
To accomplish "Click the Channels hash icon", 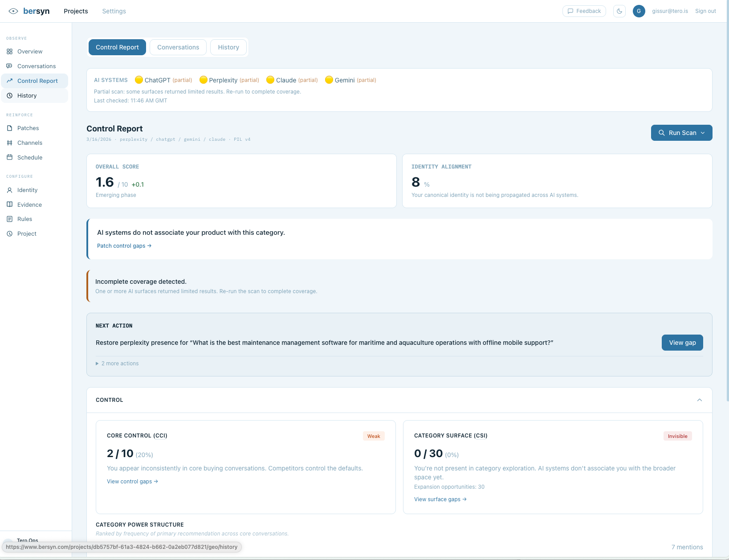I will [x=9, y=143].
